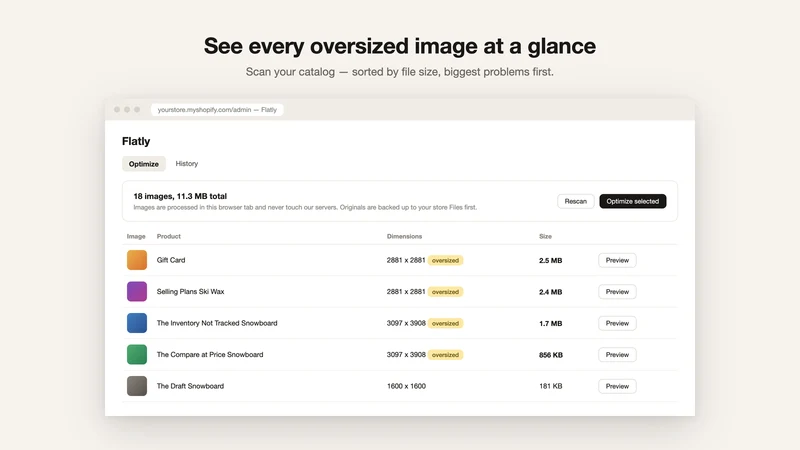Click oversized badge in Inventory Not Tracked row
This screenshot has width=800, height=450.
point(445,323)
